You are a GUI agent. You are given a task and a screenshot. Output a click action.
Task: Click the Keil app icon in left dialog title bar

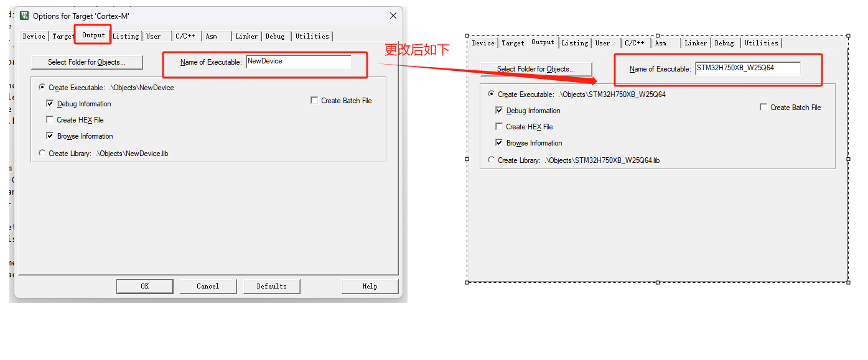click(24, 16)
